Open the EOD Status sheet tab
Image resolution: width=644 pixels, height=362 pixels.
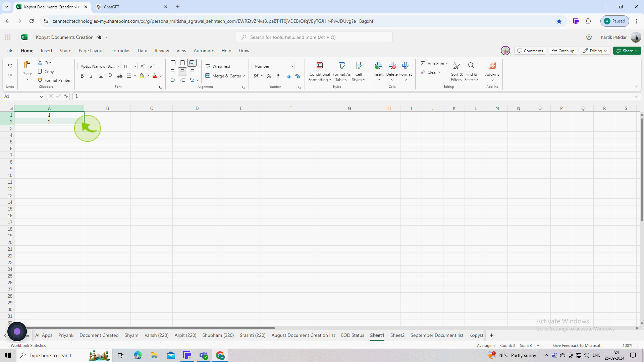click(353, 335)
